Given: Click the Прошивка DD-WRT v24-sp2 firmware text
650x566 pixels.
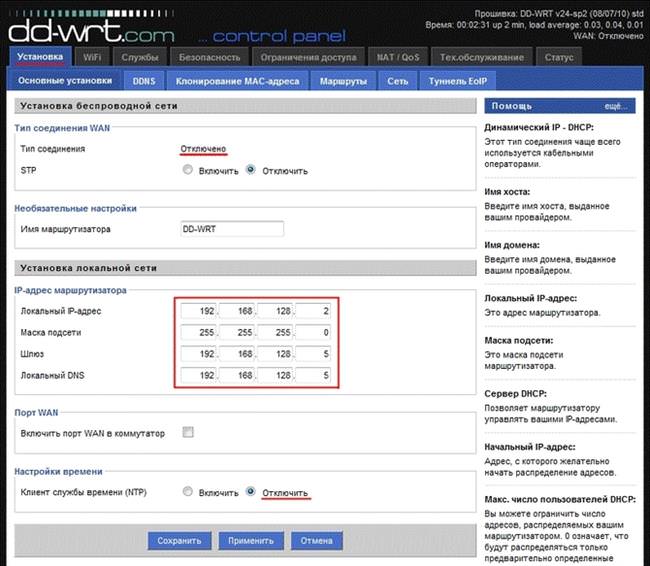Looking at the screenshot, I should (x=559, y=14).
